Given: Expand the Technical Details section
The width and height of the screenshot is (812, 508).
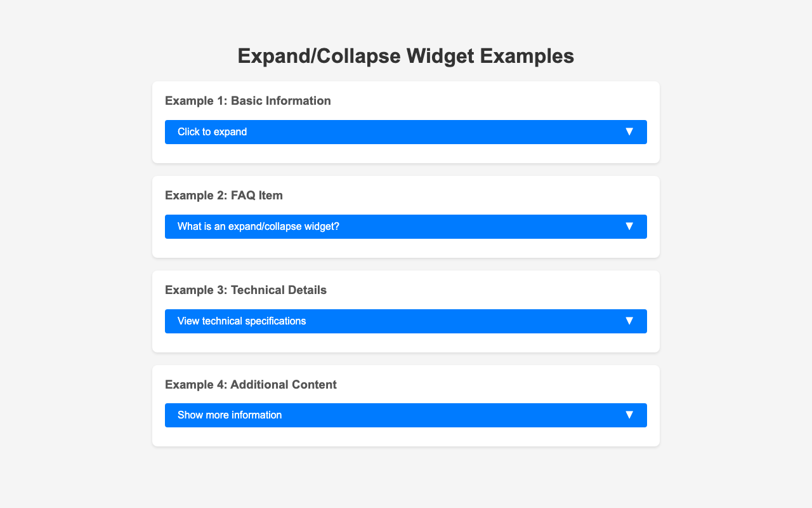Looking at the screenshot, I should [x=406, y=321].
